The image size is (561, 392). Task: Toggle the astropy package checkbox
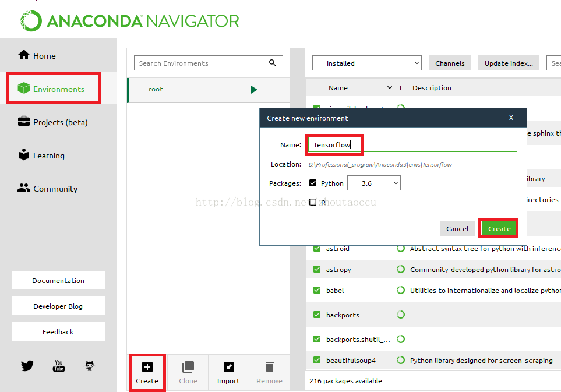317,269
